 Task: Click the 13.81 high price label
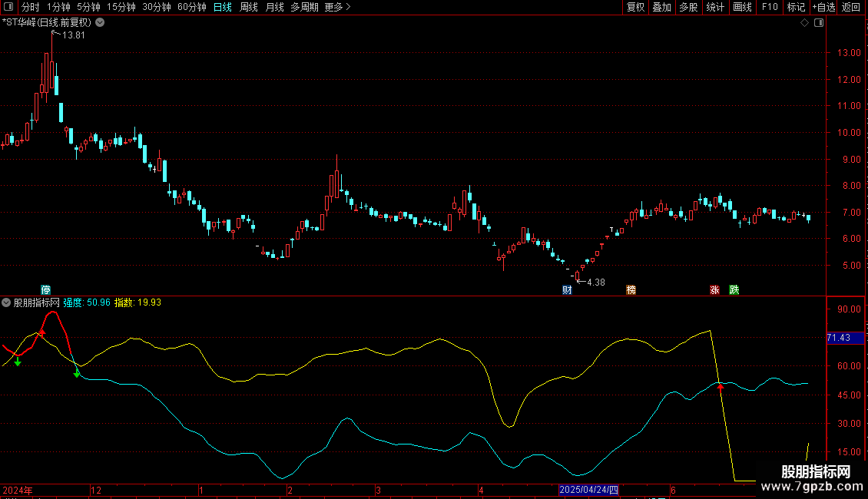74,35
